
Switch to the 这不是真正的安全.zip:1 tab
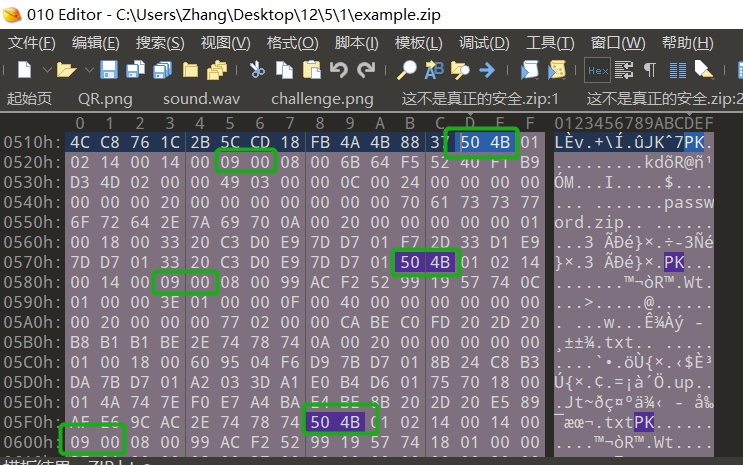point(480,99)
